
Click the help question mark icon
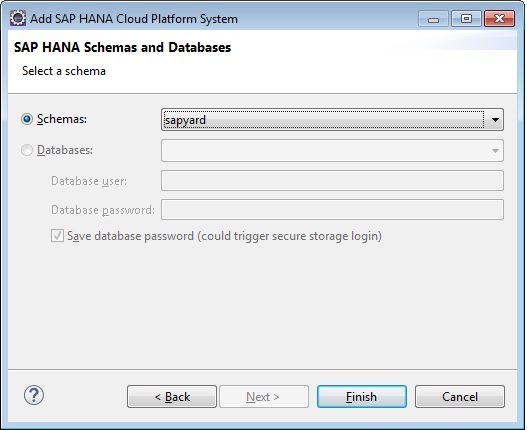pos(34,395)
